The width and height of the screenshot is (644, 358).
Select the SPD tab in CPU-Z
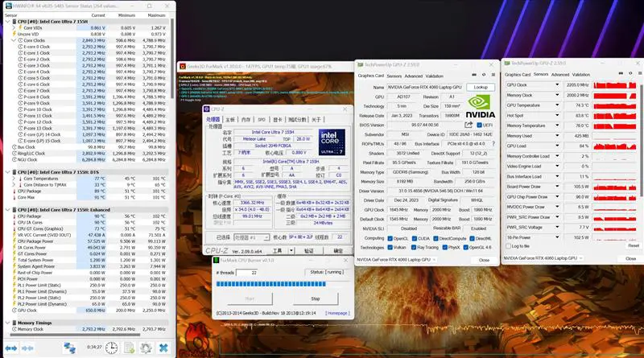261,120
